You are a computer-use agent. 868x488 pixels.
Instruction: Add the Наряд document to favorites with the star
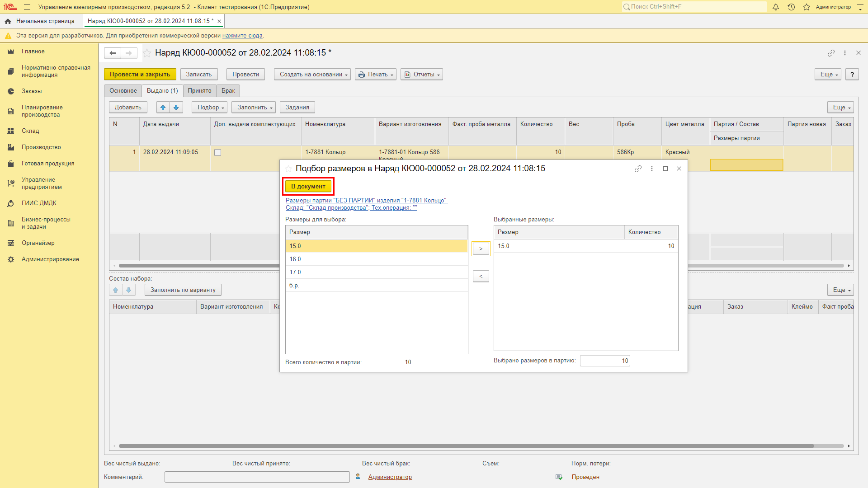[147, 53]
